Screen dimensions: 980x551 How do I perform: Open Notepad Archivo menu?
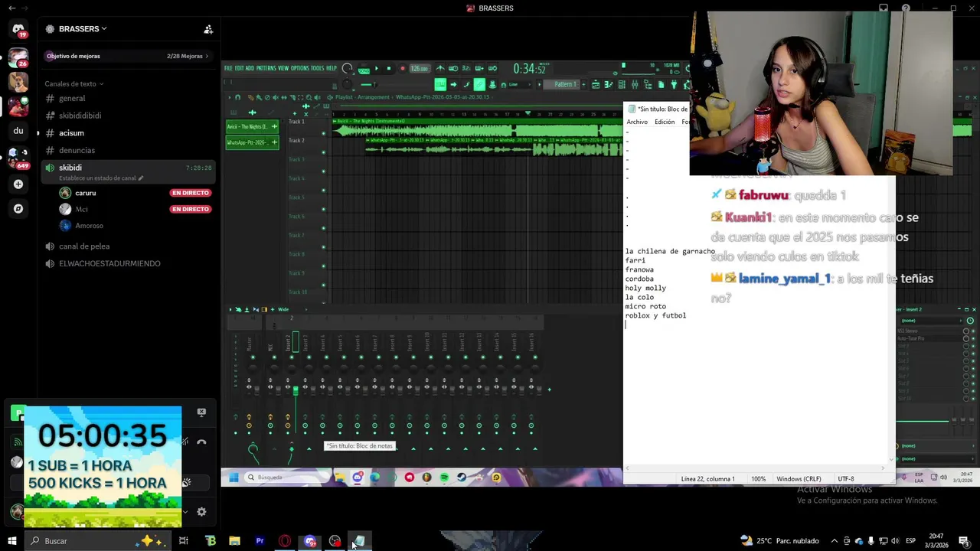637,122
